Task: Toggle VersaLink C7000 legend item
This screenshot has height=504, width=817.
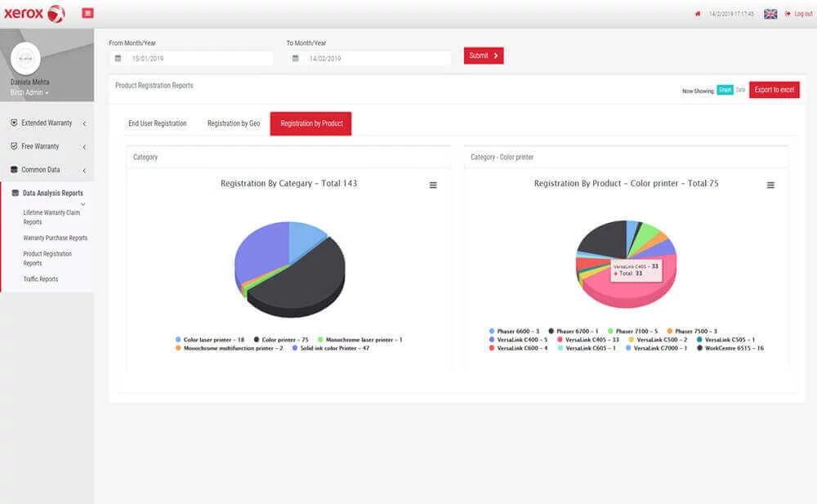Action: tap(657, 348)
